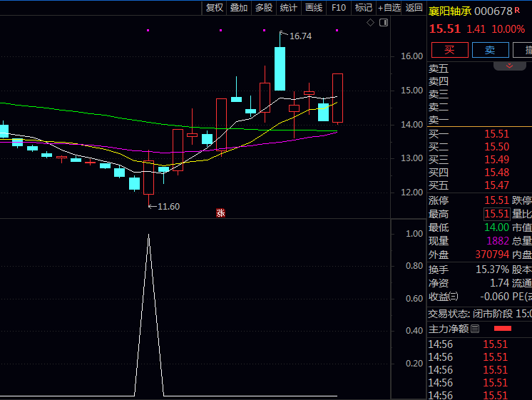
Task: Open F10 company information
Action: tap(339, 8)
